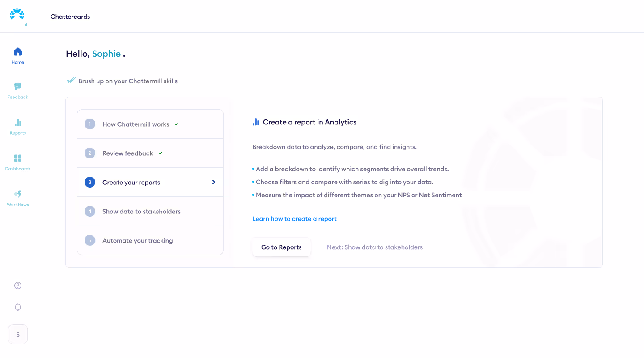This screenshot has height=358, width=644.
Task: Click the name Sophie in greeting
Action: coord(106,54)
